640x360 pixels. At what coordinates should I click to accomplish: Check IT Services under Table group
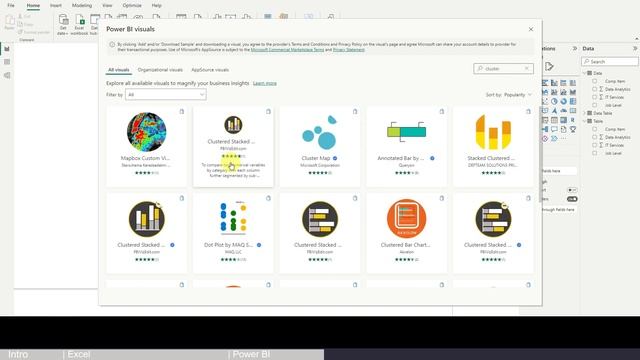coord(595,145)
